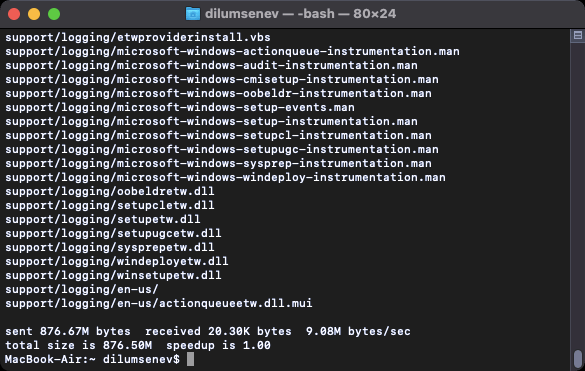Click 'sent 876.67M bytes' in rsync summary
Viewport: 585px width, 371px height.
[x=68, y=331]
